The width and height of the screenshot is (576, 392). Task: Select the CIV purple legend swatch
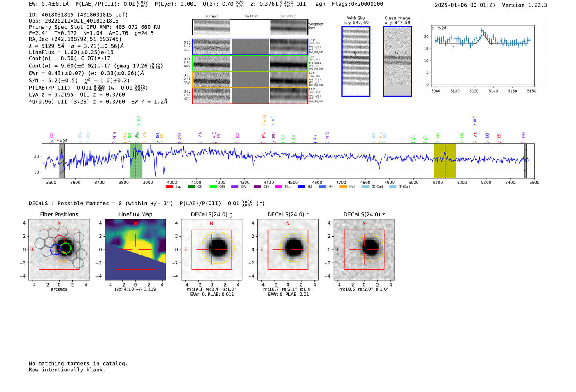click(235, 187)
